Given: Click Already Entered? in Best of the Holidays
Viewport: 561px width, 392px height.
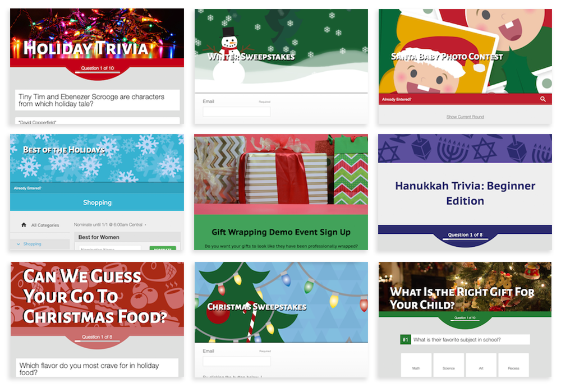Looking at the screenshot, I should tap(27, 188).
